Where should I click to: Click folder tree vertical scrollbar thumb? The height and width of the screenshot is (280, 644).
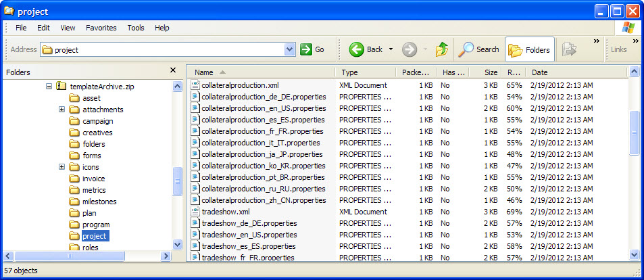pos(178,181)
